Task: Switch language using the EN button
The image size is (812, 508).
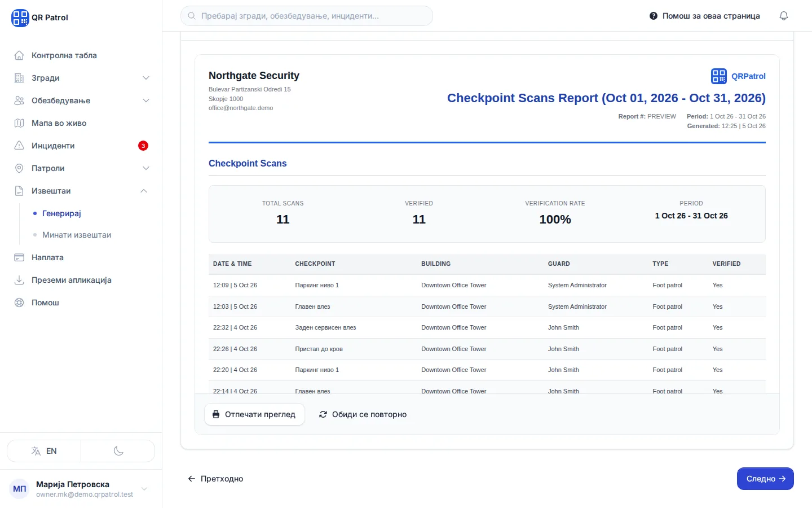Action: 44,451
